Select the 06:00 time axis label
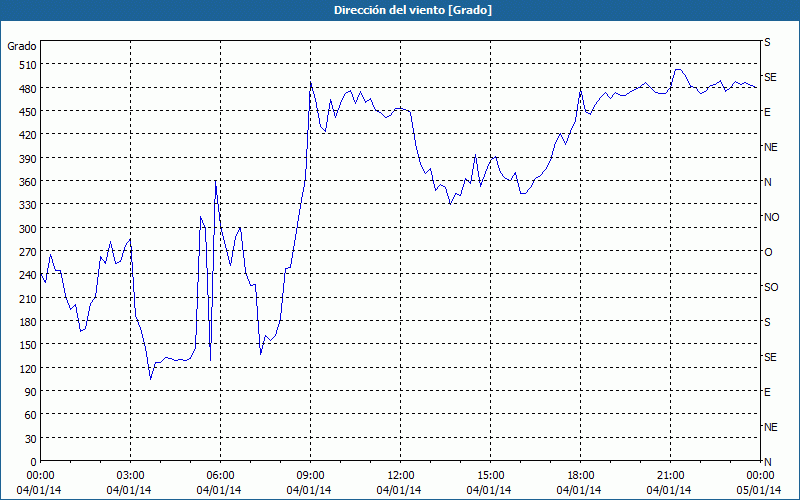This screenshot has width=800, height=500. coord(221,476)
